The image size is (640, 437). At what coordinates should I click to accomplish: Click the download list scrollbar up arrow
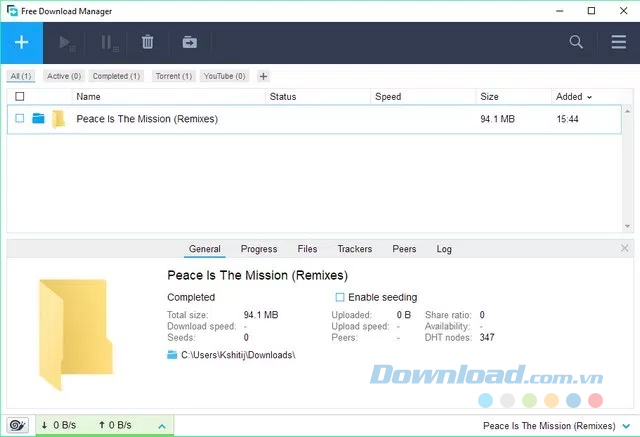(x=627, y=111)
